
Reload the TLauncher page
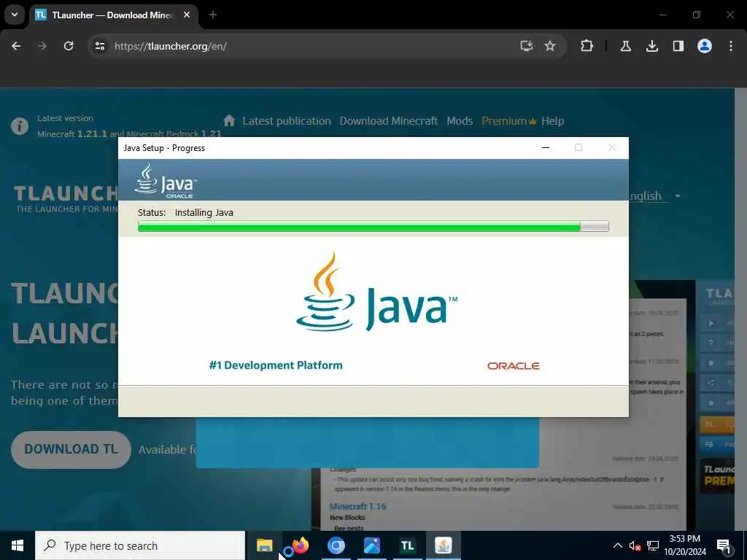point(69,46)
